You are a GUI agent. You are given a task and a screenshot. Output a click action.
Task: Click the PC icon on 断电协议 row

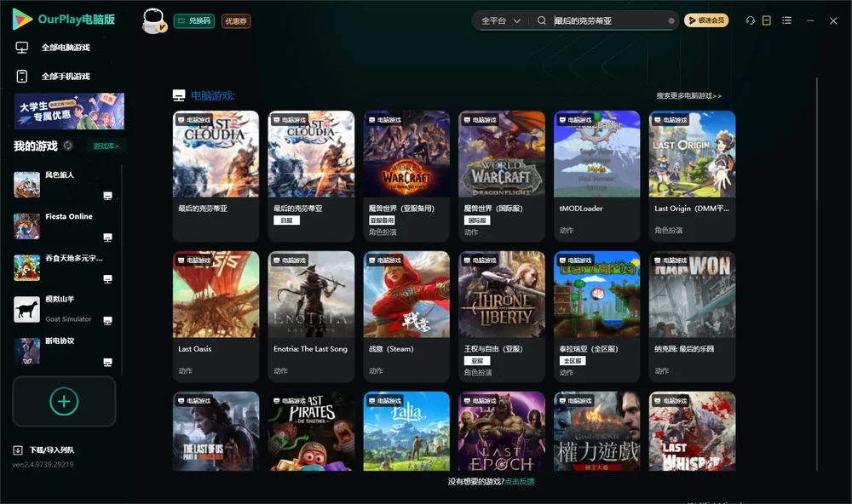[x=107, y=363]
